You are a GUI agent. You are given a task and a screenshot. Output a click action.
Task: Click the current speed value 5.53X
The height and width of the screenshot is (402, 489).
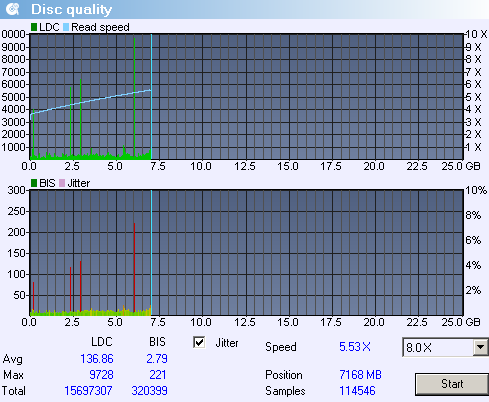[x=355, y=347]
